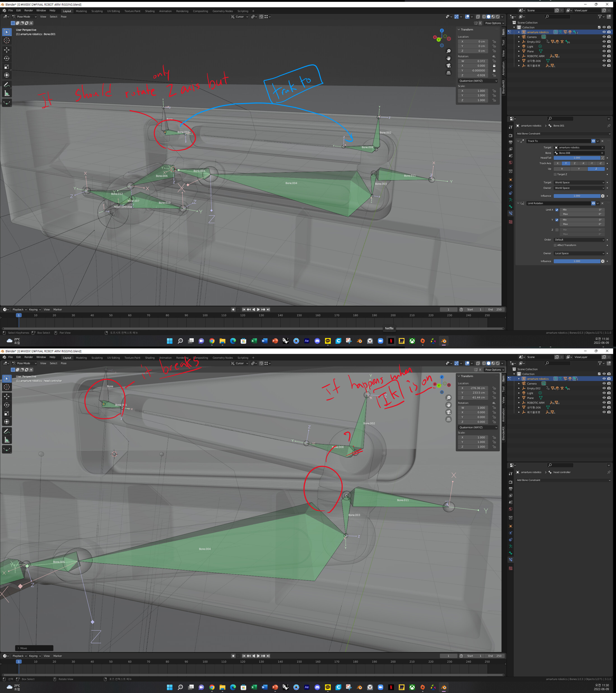Open Track To Target space World Space dropdown

point(579,182)
